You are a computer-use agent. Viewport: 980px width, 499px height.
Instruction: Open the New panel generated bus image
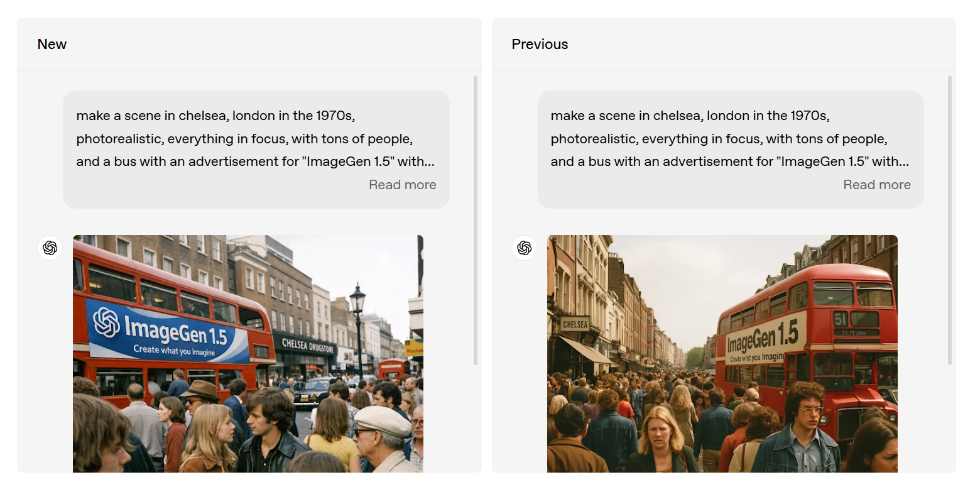click(248, 354)
